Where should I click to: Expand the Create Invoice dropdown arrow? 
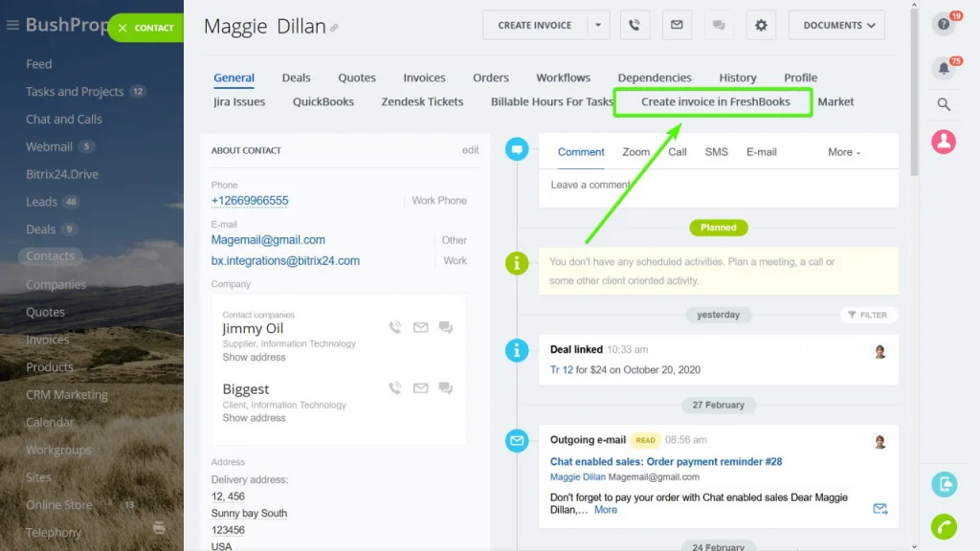click(597, 26)
